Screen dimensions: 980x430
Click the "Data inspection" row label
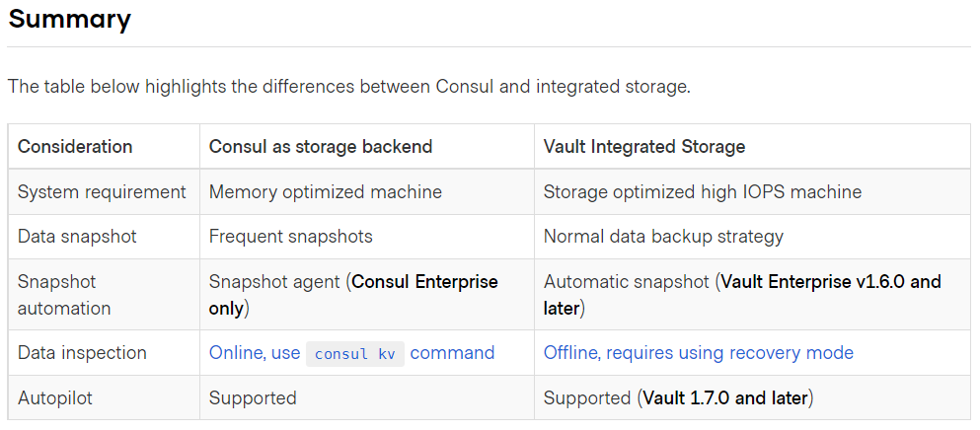click(82, 353)
